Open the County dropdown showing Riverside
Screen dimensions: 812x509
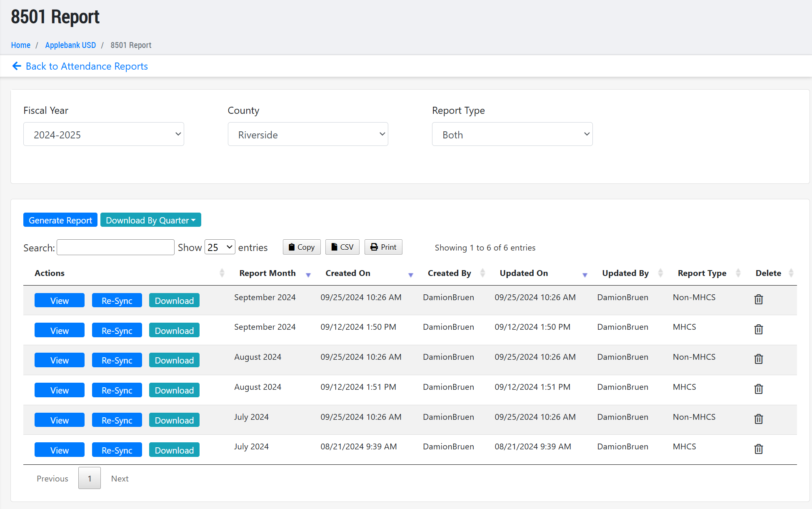point(308,134)
